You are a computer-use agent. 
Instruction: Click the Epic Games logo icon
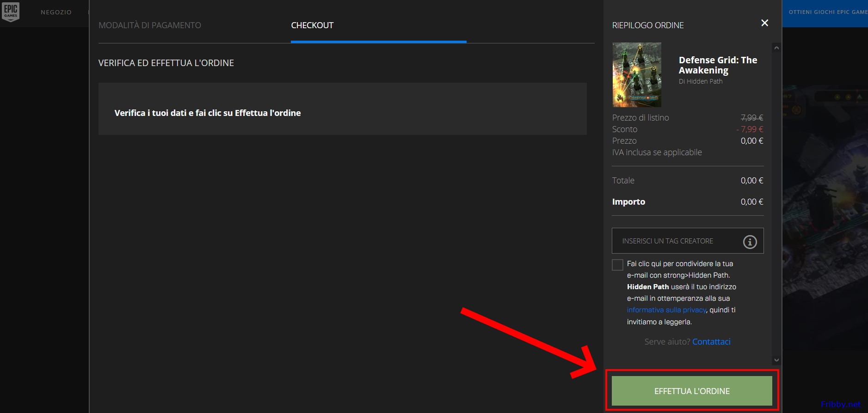[x=11, y=12]
